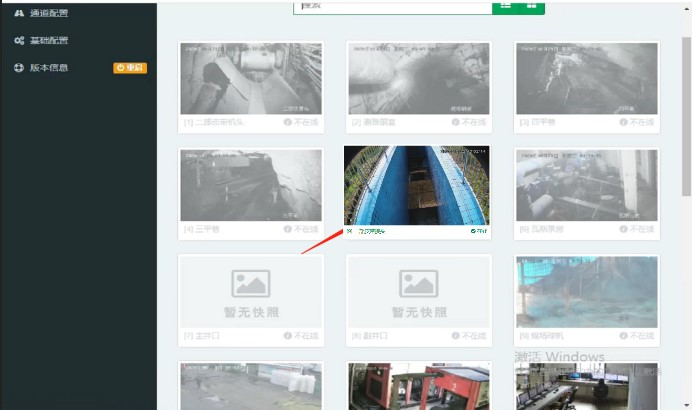Open the red machinery camera thumbnail
Image resolution: width=692 pixels, height=410 pixels.
point(419,387)
